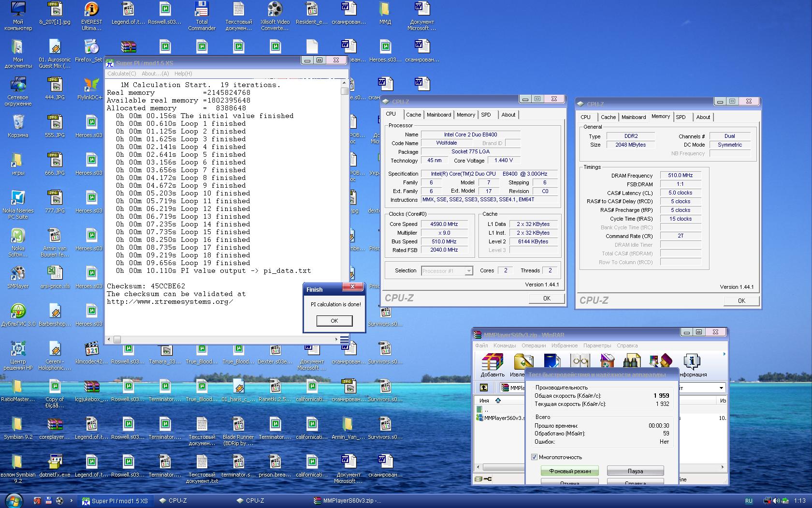Open Команды menu in WinRAR
Screen dimensions: 812x508
505,345
